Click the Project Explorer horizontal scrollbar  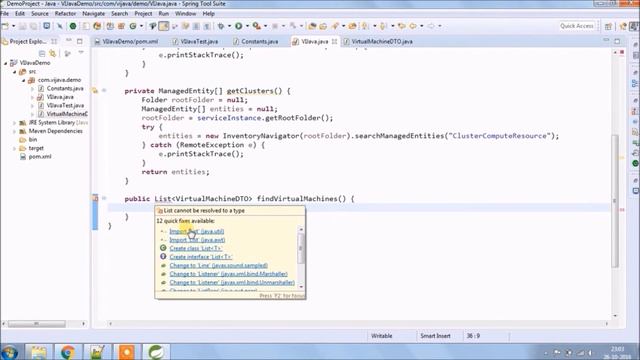pyautogui.click(x=37, y=324)
